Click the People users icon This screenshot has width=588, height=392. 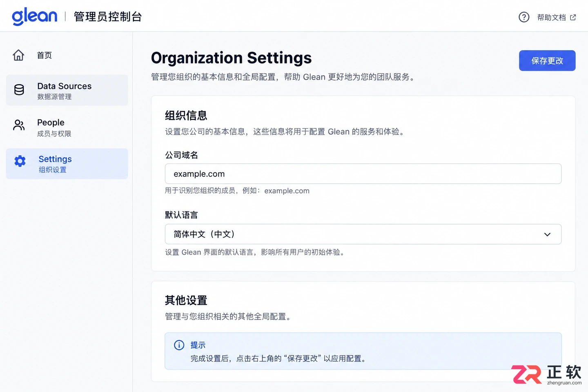pyautogui.click(x=19, y=125)
